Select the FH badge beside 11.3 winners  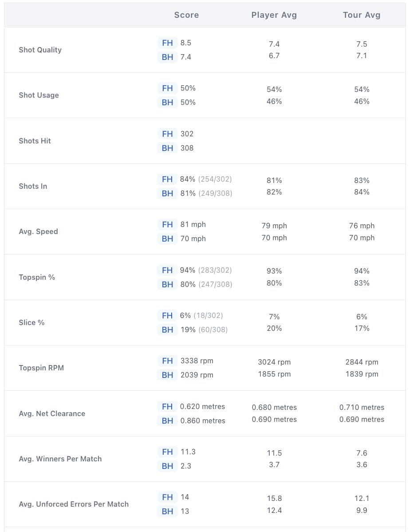pyautogui.click(x=167, y=452)
